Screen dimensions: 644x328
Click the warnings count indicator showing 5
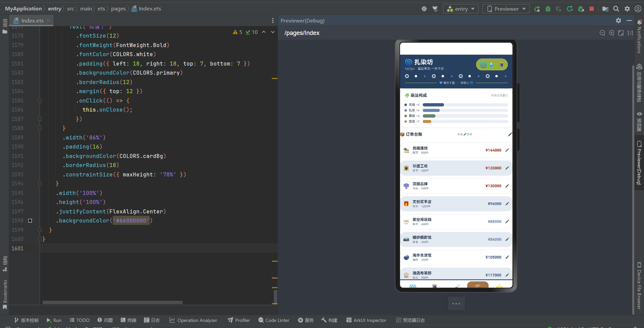coord(238,32)
